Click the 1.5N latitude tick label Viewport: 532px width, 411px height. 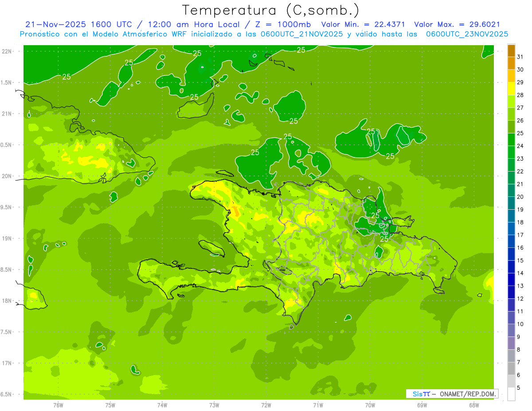[7, 82]
